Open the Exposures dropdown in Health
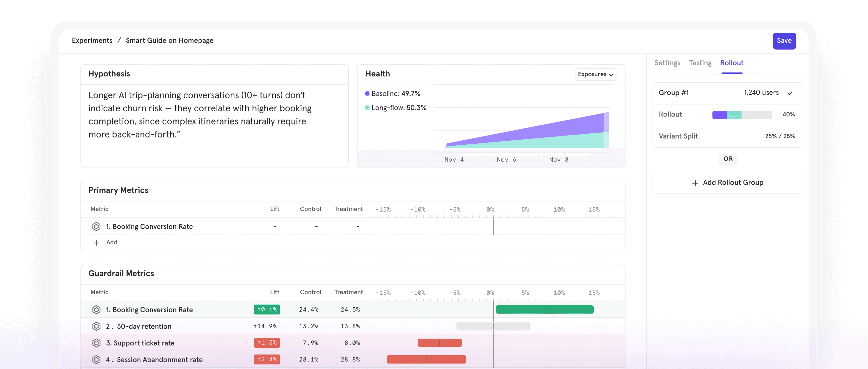868x369 pixels. click(595, 74)
